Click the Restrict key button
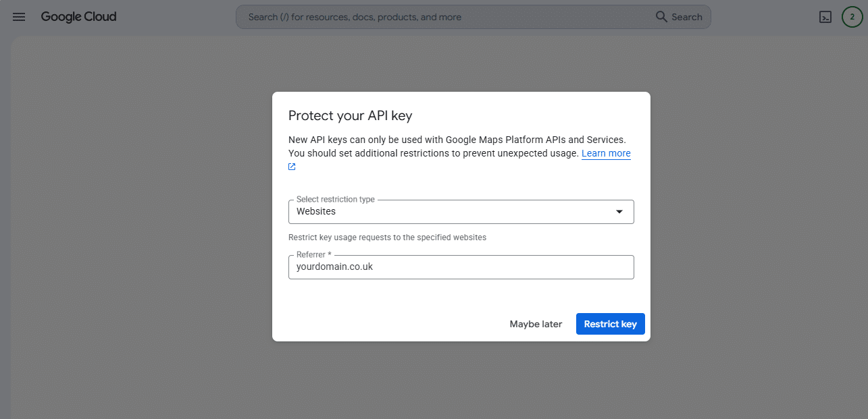Image resolution: width=868 pixels, height=419 pixels. (x=611, y=324)
